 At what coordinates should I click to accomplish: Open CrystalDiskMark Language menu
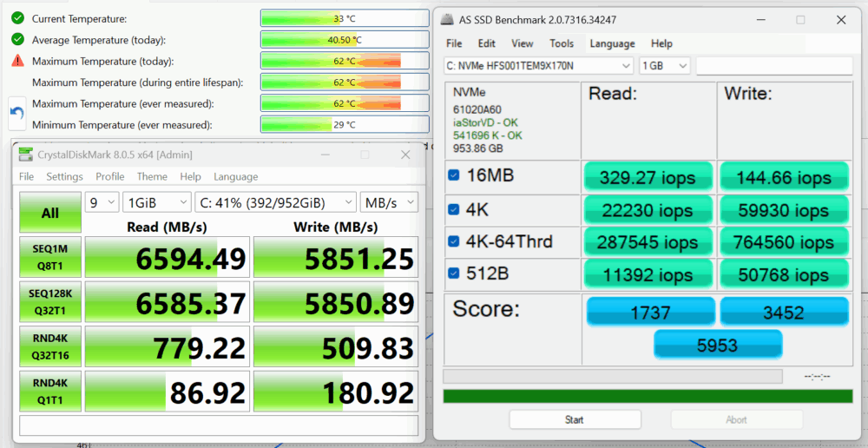tap(235, 176)
